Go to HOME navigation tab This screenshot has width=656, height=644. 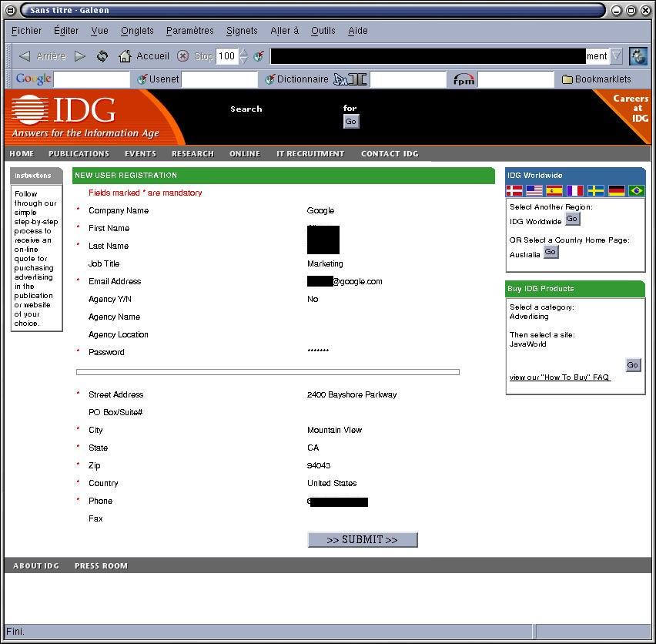click(22, 153)
